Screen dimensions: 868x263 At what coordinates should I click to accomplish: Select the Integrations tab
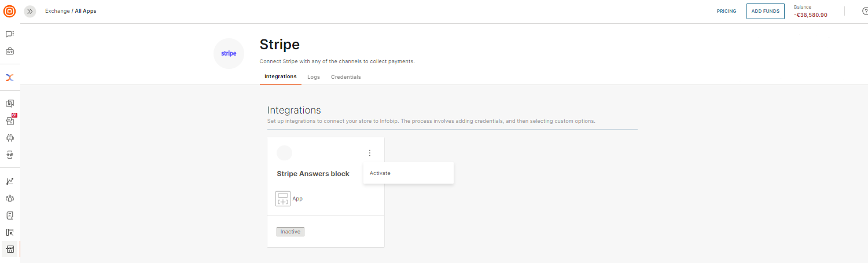[x=281, y=76]
